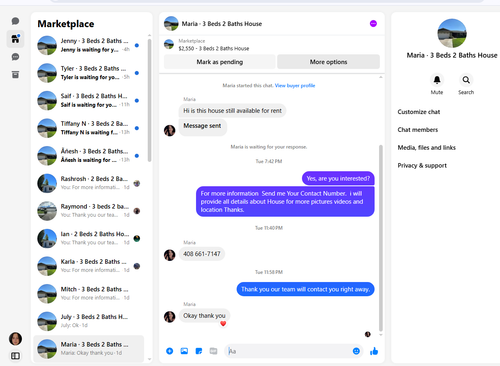Send a thumbs-up like

tap(374, 351)
